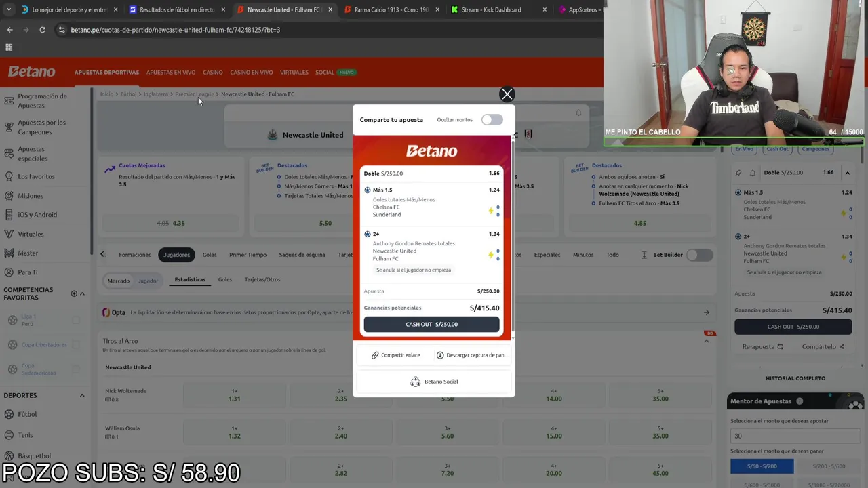Viewport: 868px width, 488px height.
Task: Open Programación de Apuestas sidebar icon
Action: pyautogui.click(x=9, y=101)
